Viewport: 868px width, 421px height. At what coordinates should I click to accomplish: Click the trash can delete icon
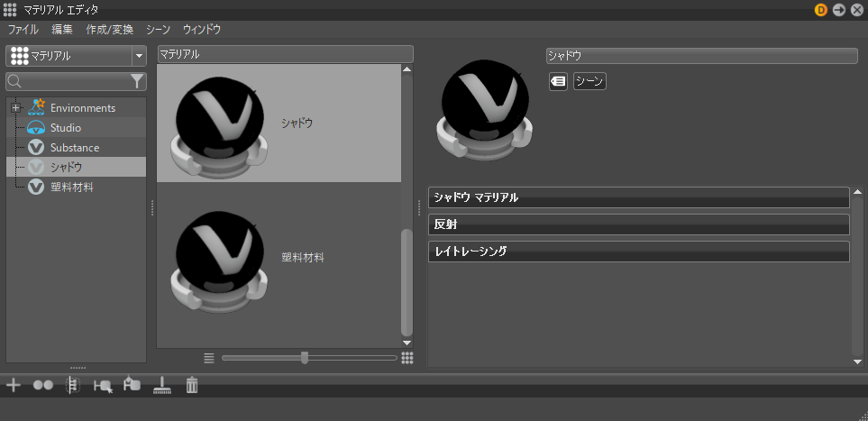click(191, 385)
